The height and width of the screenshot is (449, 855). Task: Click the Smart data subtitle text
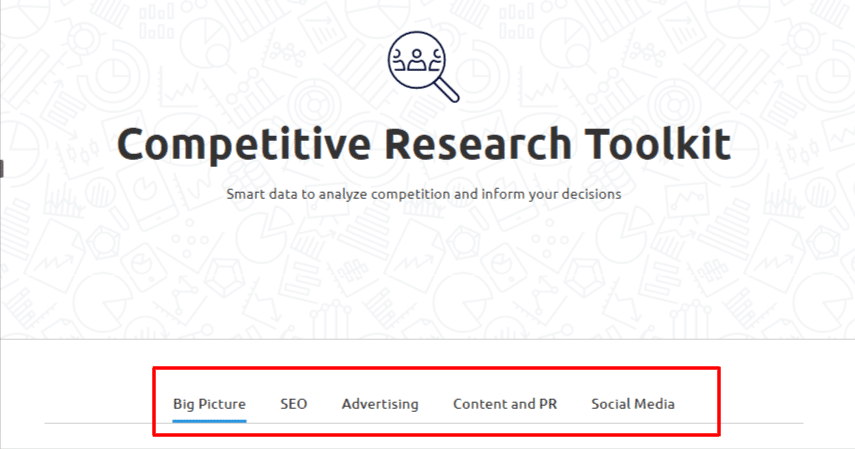tap(423, 193)
